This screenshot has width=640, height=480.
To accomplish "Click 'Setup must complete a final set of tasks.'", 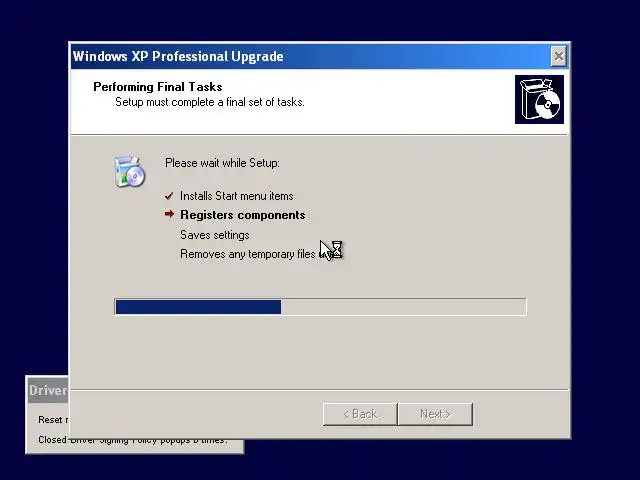I will (x=210, y=102).
